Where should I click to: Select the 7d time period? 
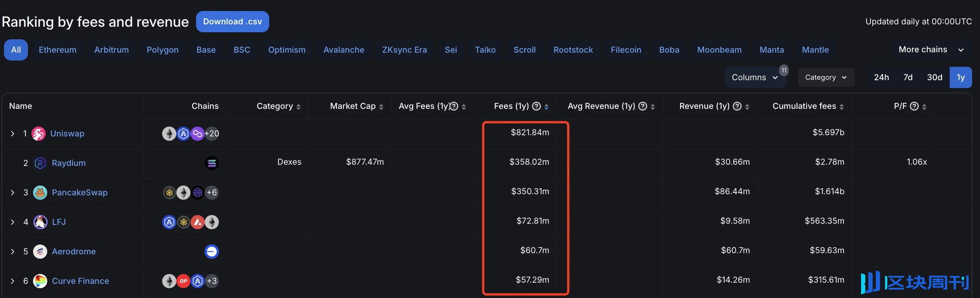(908, 77)
